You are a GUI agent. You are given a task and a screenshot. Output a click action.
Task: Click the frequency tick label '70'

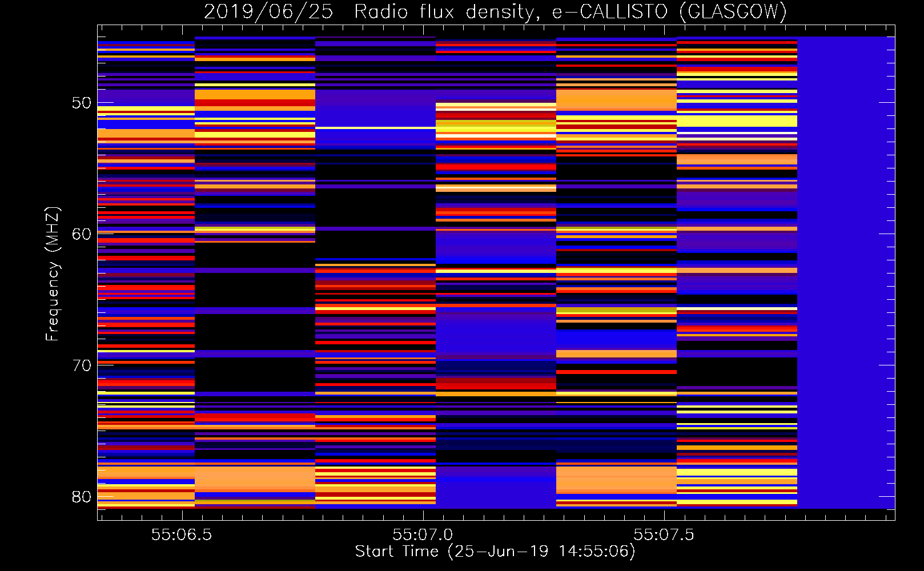82,365
